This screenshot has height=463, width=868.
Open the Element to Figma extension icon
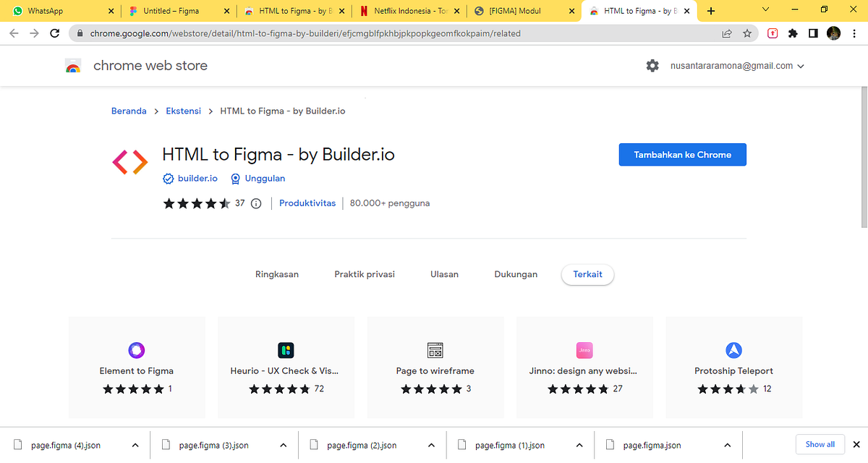pos(136,350)
